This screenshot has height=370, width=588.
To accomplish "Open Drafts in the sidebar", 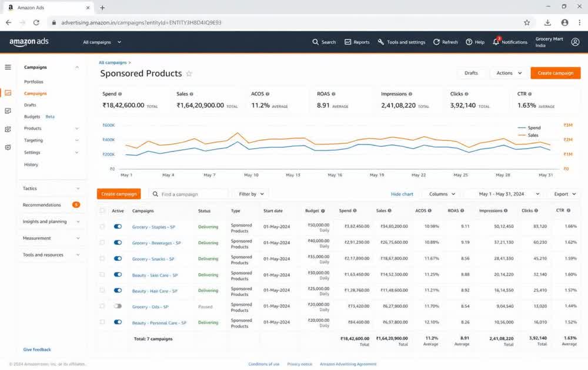I will coord(30,105).
